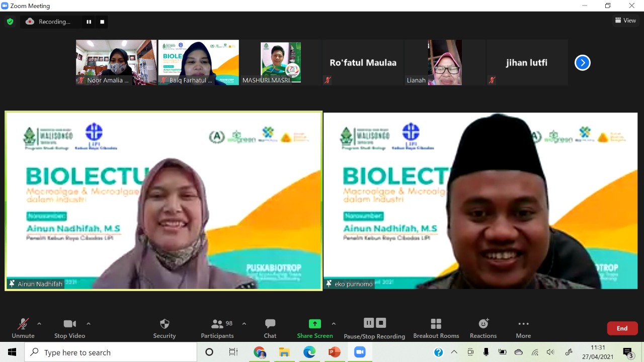This screenshot has height=362, width=644.
Task: Open the Reactions menu
Action: [483, 328]
